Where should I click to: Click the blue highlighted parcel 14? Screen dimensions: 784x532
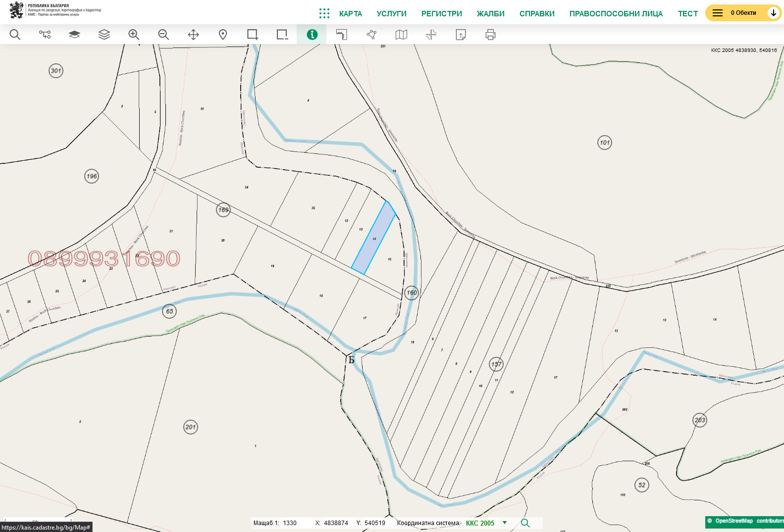[373, 239]
